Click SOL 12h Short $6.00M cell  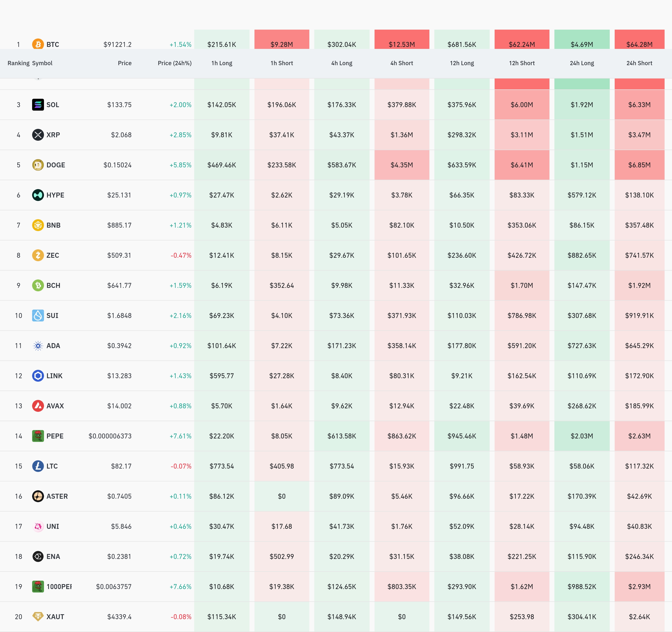point(522,105)
